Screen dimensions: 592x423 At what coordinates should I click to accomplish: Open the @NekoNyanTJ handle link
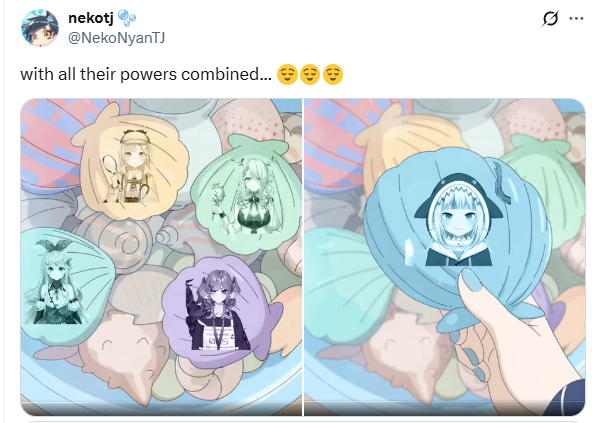(x=116, y=38)
